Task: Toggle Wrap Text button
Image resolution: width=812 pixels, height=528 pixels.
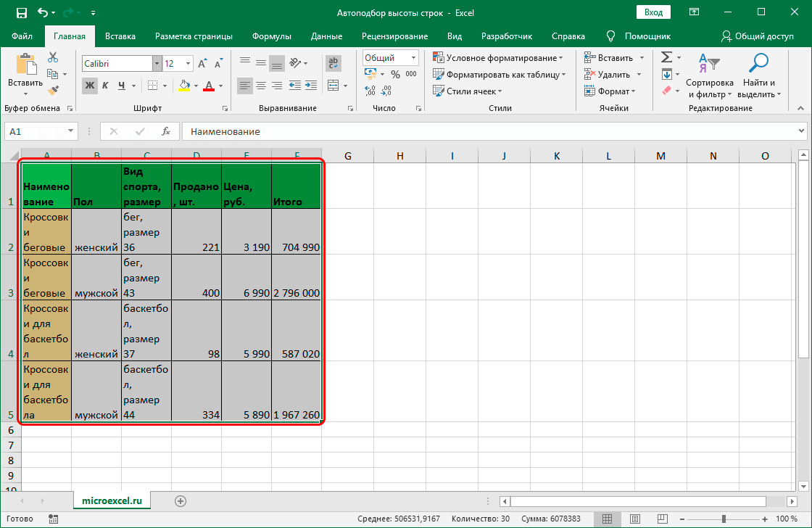Action: [x=333, y=64]
